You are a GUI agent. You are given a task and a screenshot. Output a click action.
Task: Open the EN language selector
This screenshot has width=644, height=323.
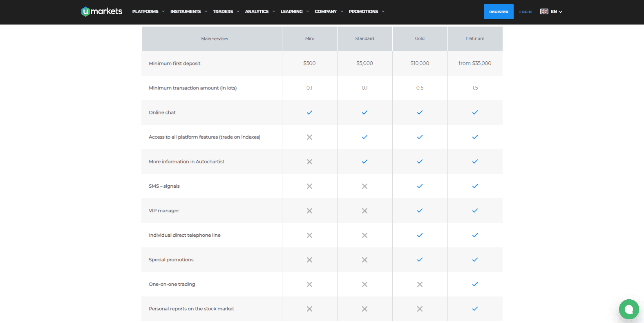point(556,11)
